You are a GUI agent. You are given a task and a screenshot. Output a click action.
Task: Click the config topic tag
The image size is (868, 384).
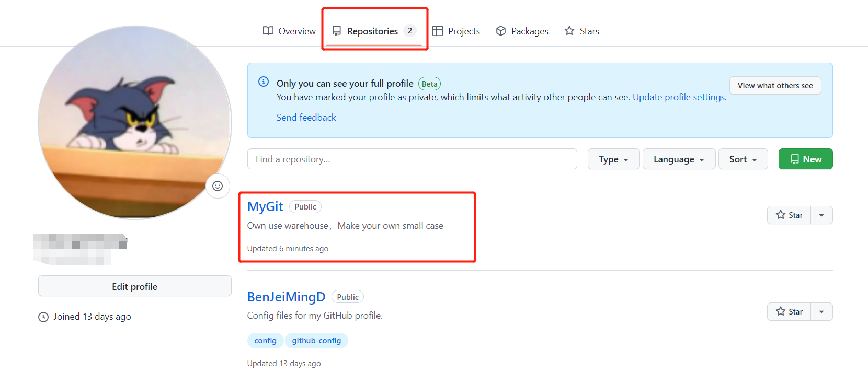tap(266, 341)
